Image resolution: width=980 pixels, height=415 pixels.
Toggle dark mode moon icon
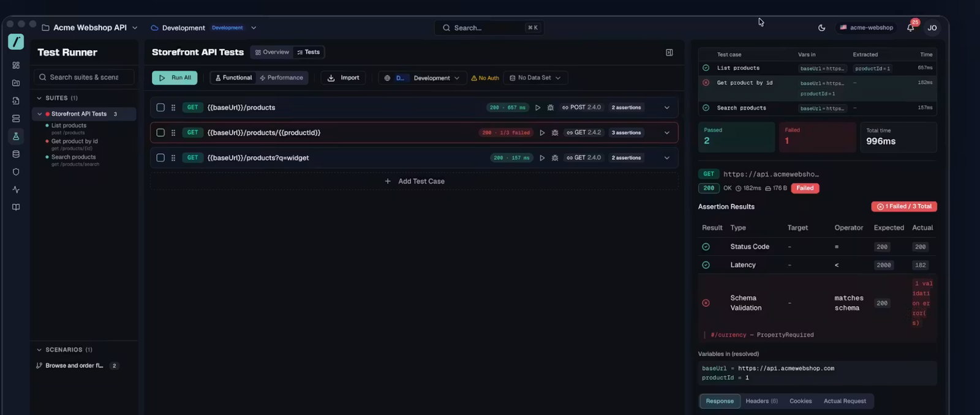pyautogui.click(x=822, y=28)
